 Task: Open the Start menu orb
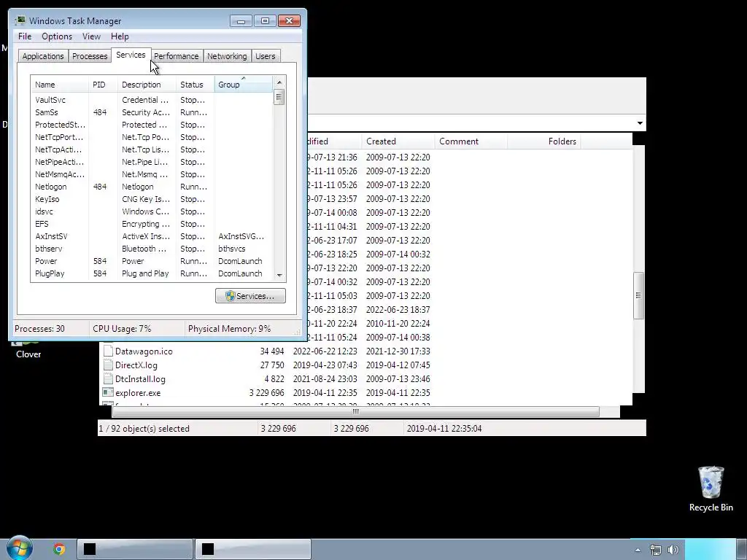pos(19,548)
